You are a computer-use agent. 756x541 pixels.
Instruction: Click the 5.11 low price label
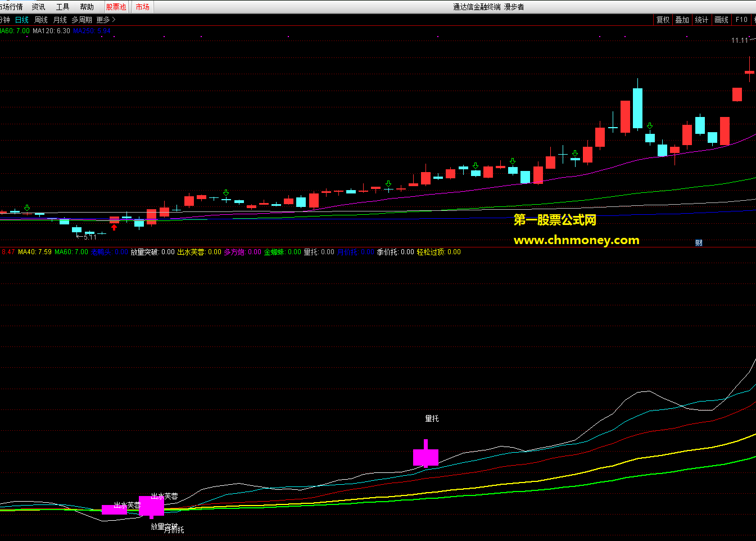[90, 237]
